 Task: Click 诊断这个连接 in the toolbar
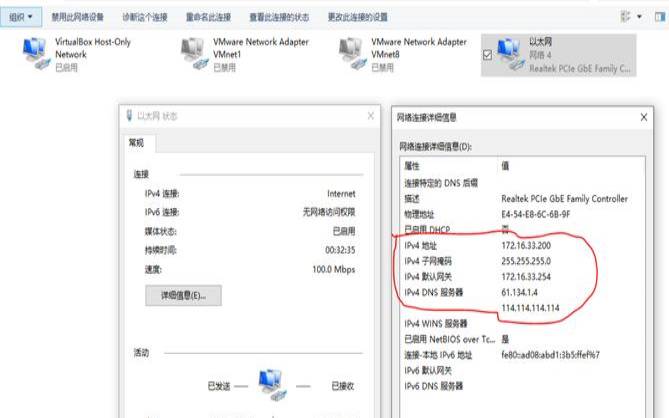(146, 17)
